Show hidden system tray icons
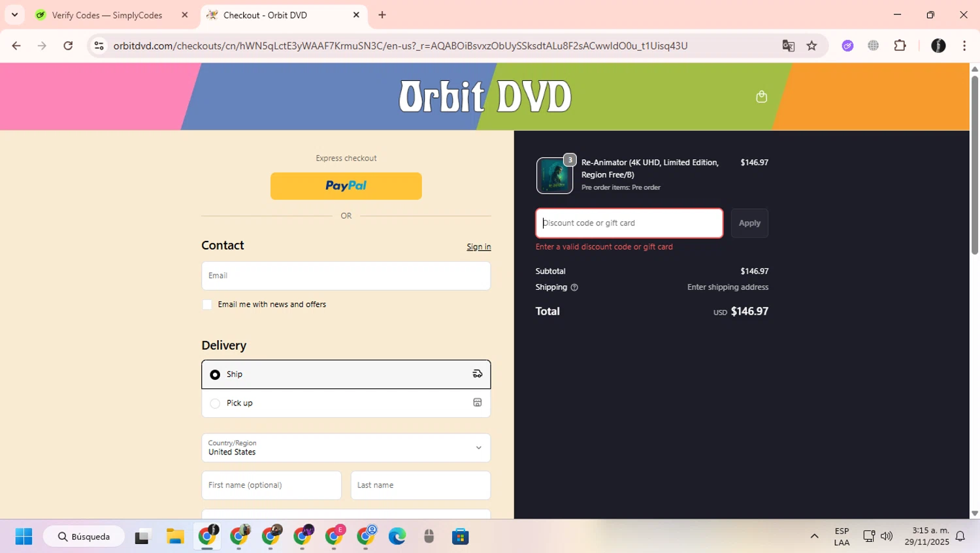The image size is (980, 553). click(814, 537)
